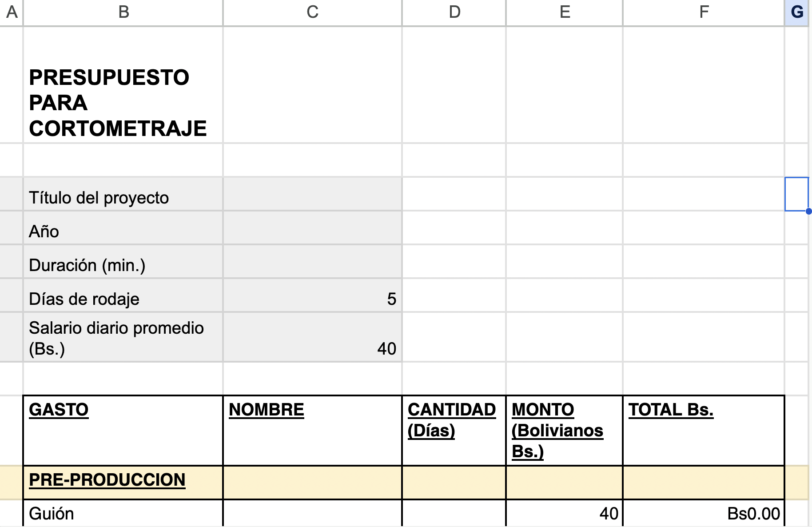Select column E header

click(565, 12)
